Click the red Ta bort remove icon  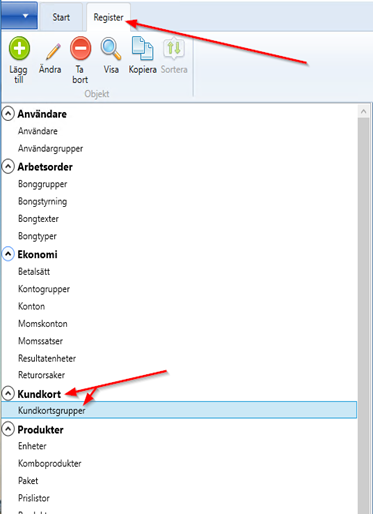point(80,48)
